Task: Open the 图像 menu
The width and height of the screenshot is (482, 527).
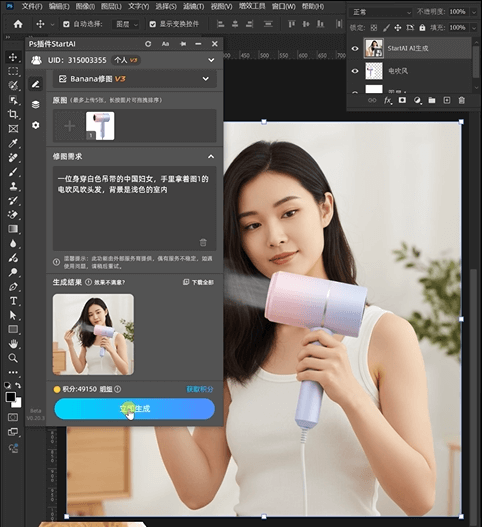Action: point(85,6)
